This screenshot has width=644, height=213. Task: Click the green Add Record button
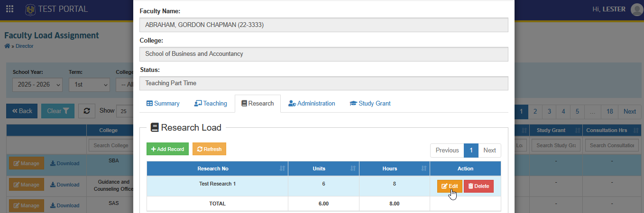tap(167, 149)
